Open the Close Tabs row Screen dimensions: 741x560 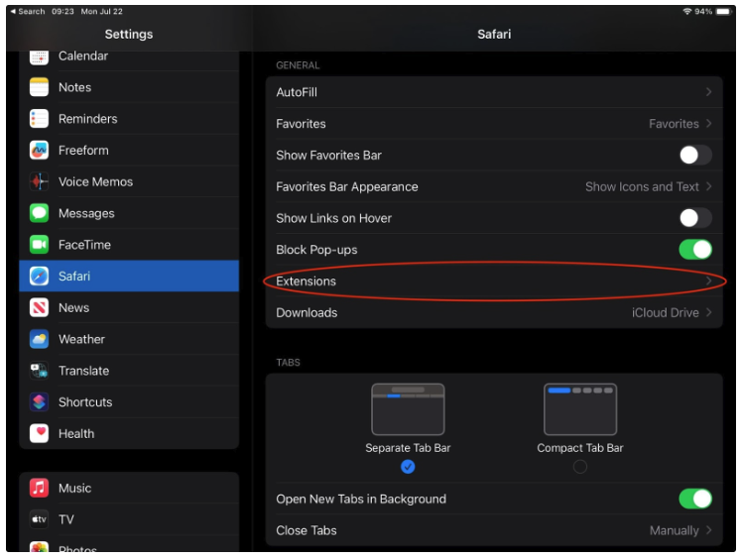tap(494, 530)
